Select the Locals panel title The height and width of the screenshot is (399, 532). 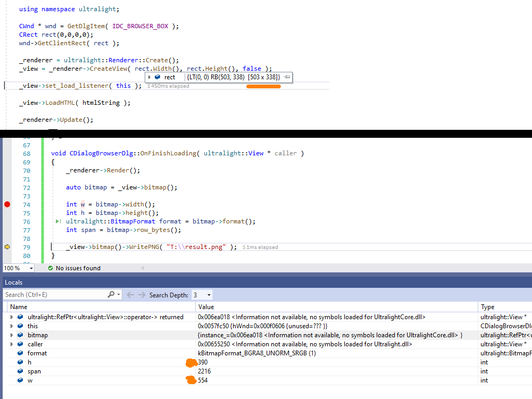pyautogui.click(x=14, y=282)
